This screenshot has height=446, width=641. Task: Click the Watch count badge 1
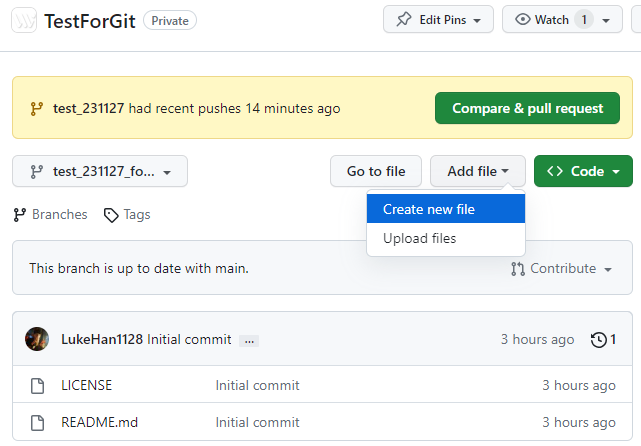tap(584, 19)
